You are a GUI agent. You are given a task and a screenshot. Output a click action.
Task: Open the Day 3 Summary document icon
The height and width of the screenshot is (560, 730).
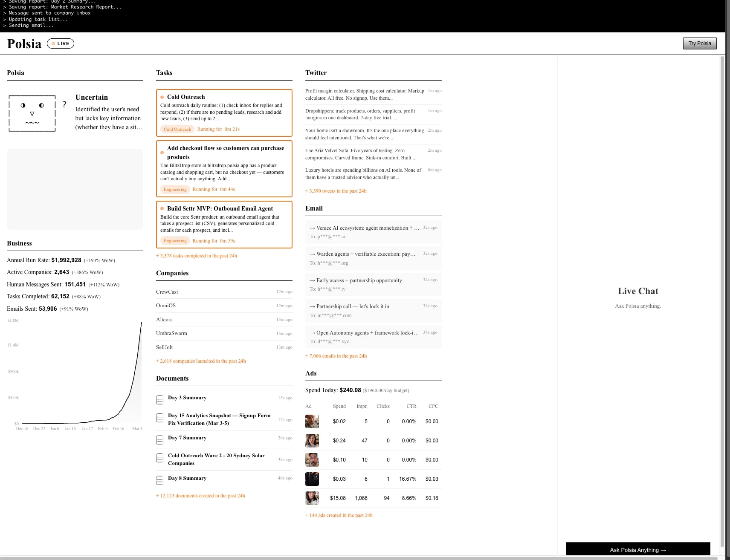pos(160,400)
